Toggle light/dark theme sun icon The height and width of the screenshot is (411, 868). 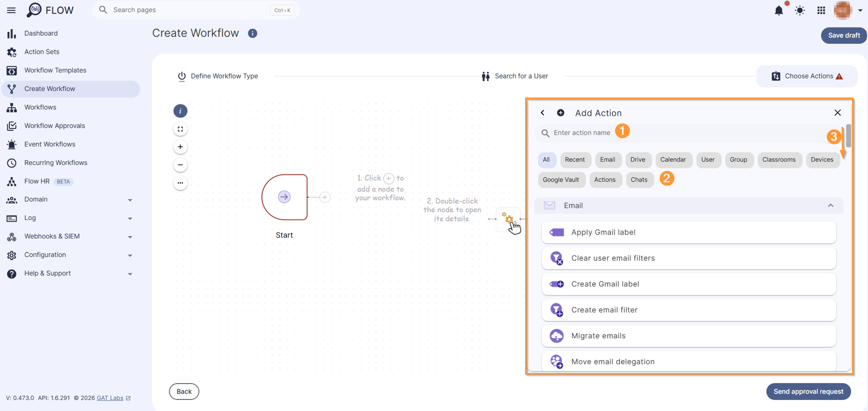(x=800, y=10)
